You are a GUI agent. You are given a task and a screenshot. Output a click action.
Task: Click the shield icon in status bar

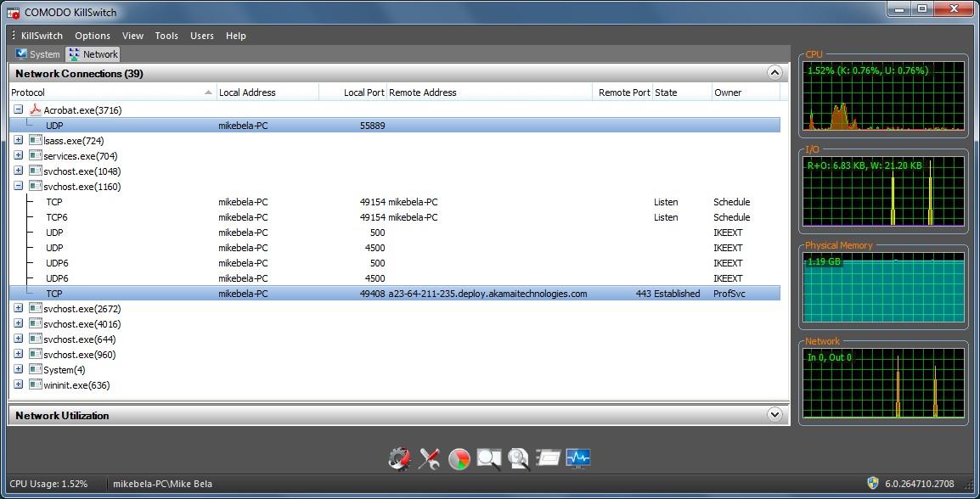point(873,484)
